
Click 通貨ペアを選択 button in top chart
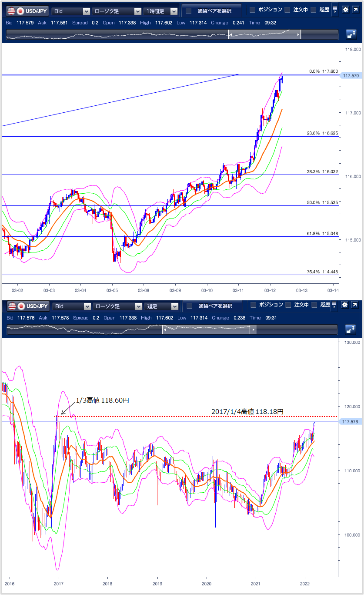pos(212,11)
